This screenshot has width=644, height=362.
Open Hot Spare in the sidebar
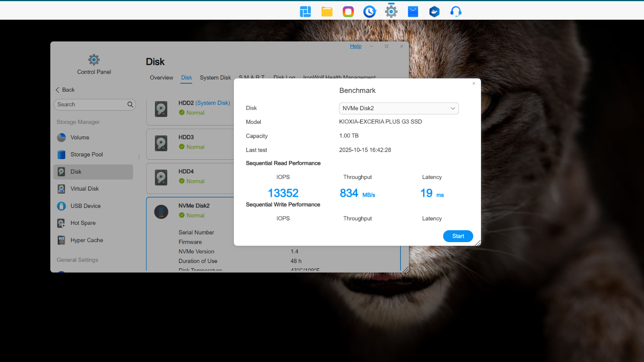(83, 223)
